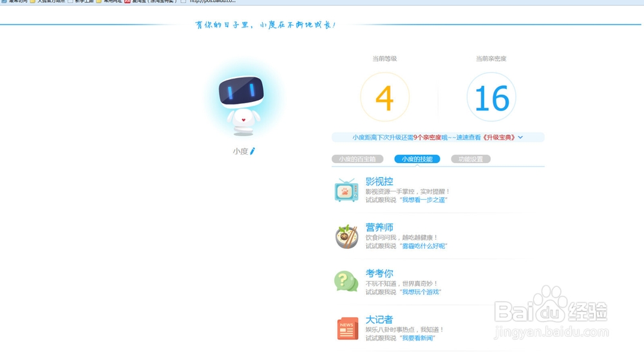644x354 pixels.
Task: Click the "我要看新闻" sample phrase
Action: 417,338
